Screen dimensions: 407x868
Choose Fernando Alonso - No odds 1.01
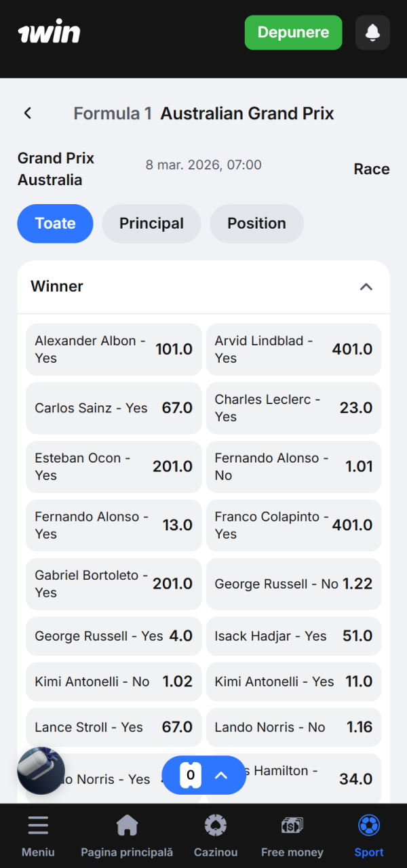294,467
